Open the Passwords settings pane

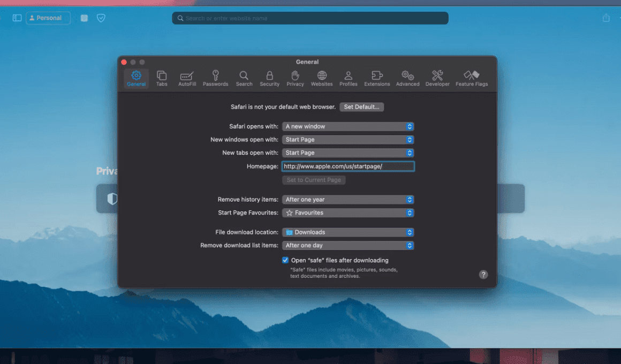(x=215, y=79)
